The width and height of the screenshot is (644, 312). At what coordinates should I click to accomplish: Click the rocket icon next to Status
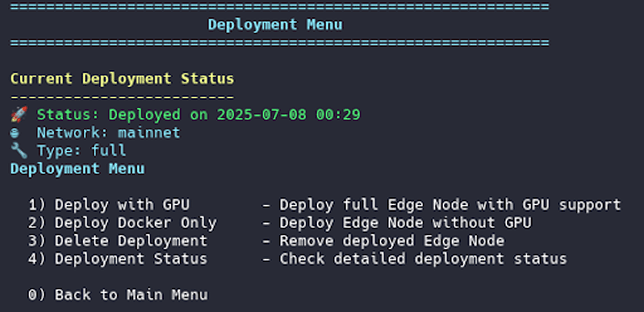(19, 114)
